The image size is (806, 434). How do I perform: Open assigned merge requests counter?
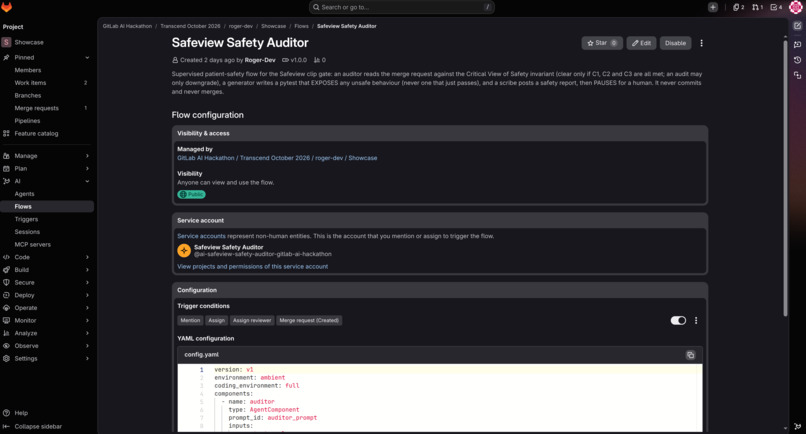[757, 7]
